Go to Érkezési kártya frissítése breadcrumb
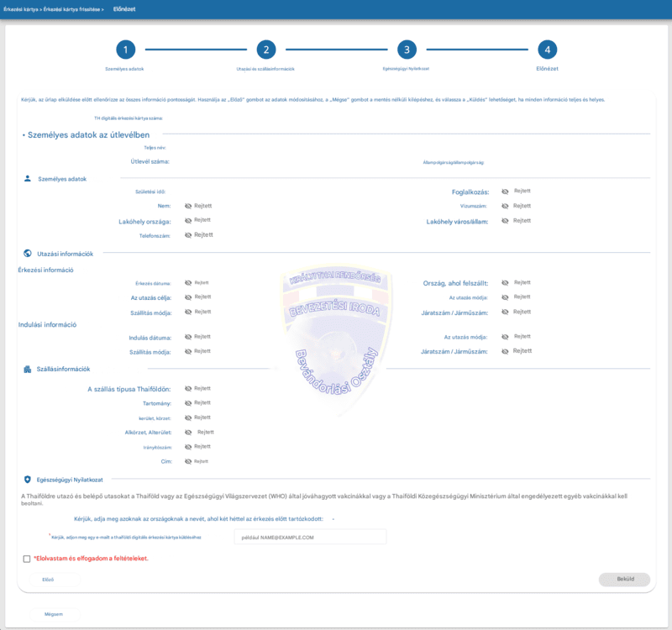This screenshot has width=672, height=630. click(71, 8)
